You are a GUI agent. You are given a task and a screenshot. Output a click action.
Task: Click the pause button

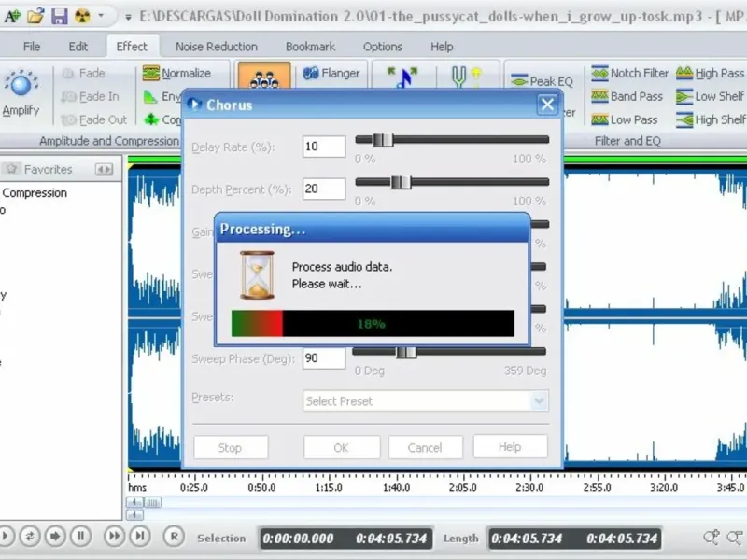tap(81, 536)
